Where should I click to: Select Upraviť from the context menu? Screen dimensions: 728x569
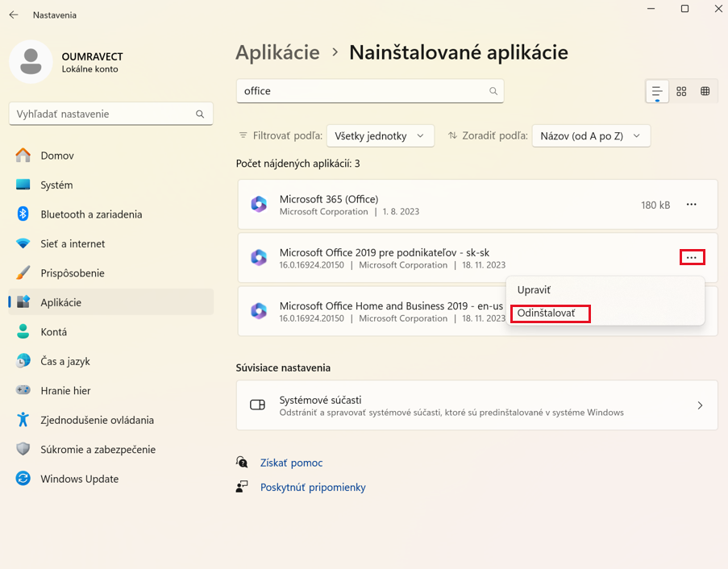(x=534, y=290)
